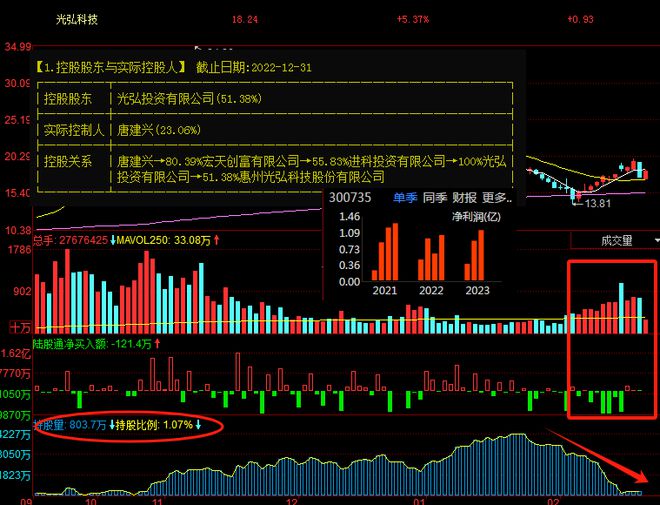
Task: Click the price change +0.93
Action: tap(580, 19)
